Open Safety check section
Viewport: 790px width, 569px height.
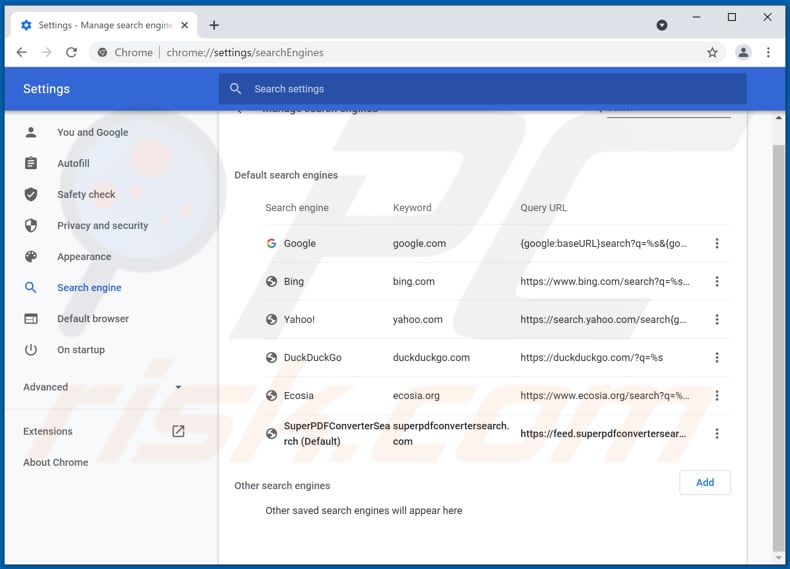(86, 195)
